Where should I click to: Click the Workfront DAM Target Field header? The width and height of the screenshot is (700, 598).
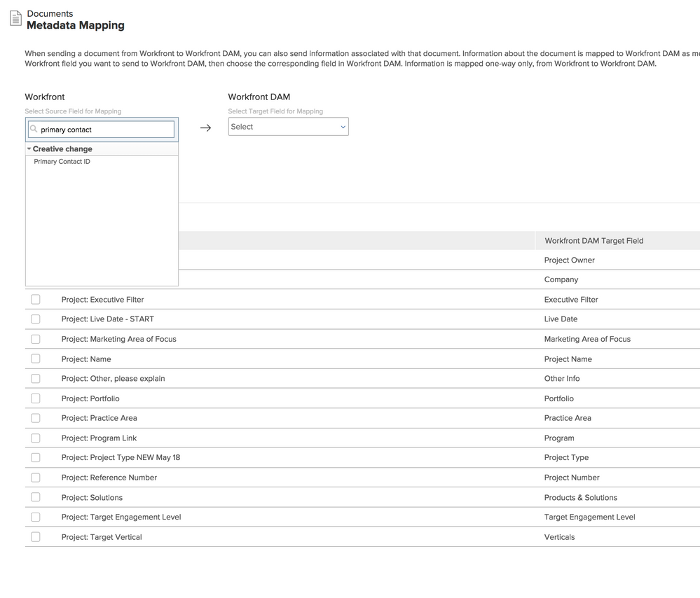pos(593,241)
